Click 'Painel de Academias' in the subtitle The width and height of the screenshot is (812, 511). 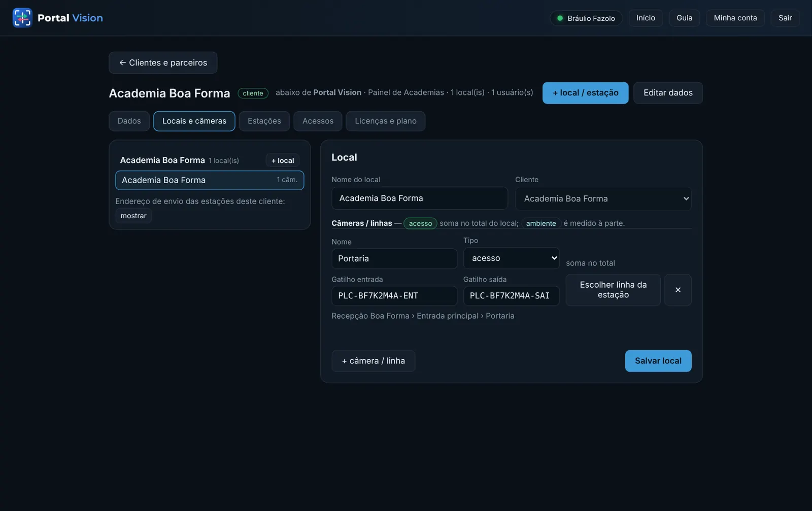[x=406, y=92]
